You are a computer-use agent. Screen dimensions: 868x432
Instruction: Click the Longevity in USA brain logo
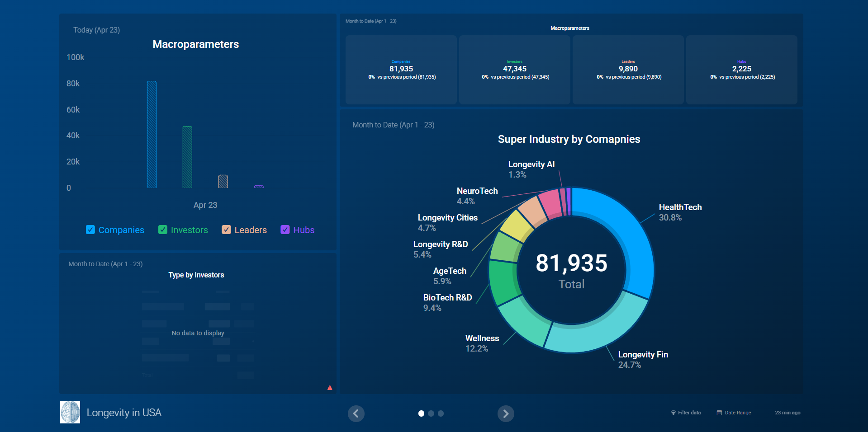(x=70, y=413)
